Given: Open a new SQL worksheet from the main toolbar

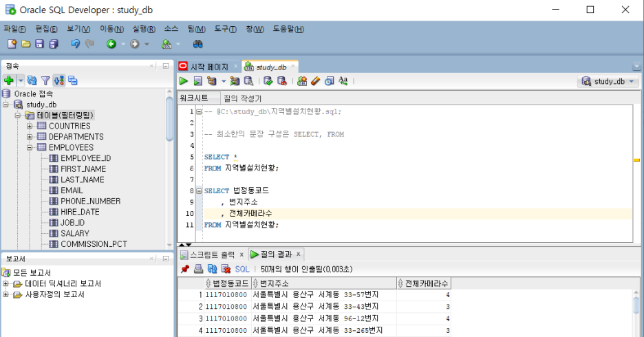Looking at the screenshot, I should click(167, 44).
